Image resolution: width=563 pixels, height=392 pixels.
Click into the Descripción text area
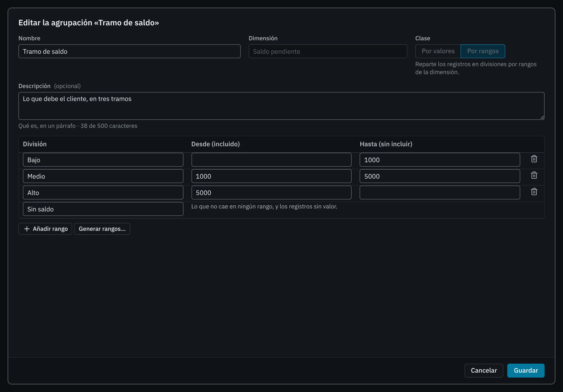[281, 106]
